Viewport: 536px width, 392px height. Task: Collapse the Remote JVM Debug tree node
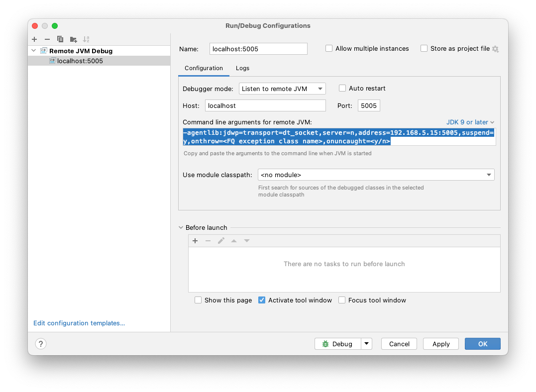pyautogui.click(x=34, y=51)
